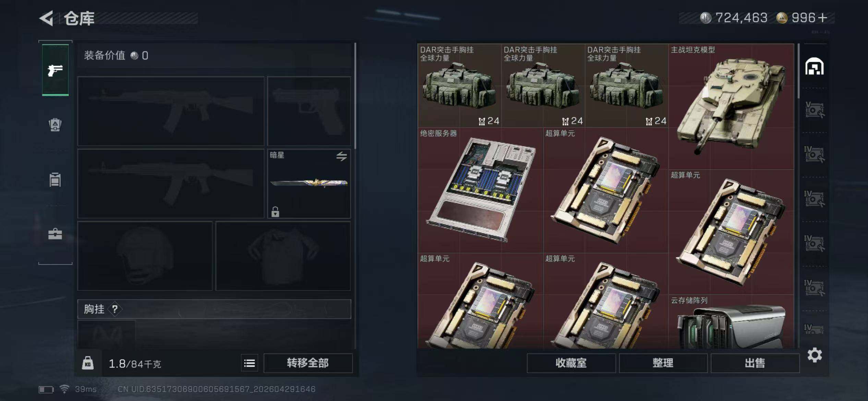This screenshot has height=401, width=868.
Task: Click the 胸挂 question mark help icon
Action: (x=114, y=309)
